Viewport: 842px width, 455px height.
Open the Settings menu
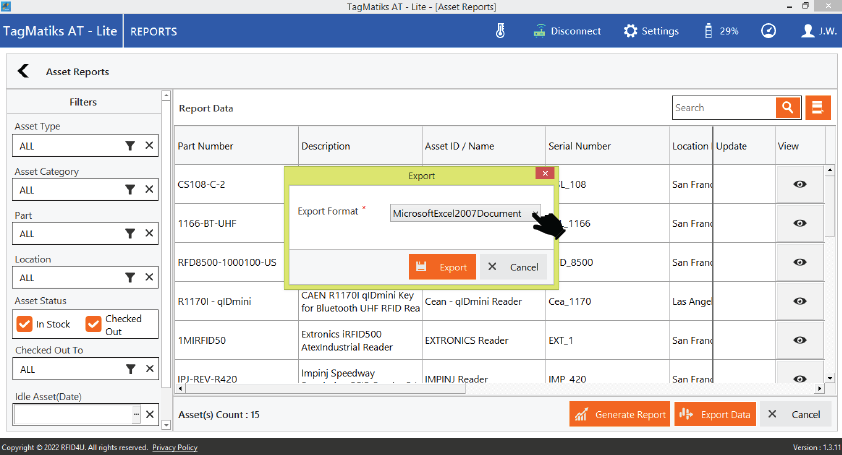click(x=651, y=31)
